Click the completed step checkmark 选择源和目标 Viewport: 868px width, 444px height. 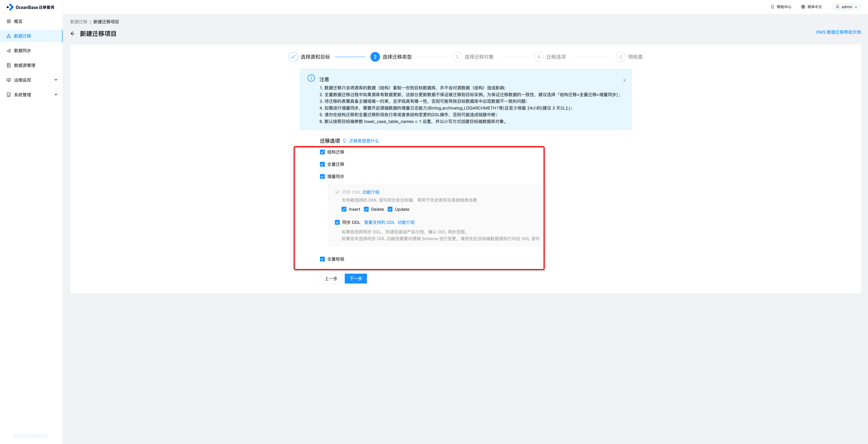pyautogui.click(x=293, y=57)
